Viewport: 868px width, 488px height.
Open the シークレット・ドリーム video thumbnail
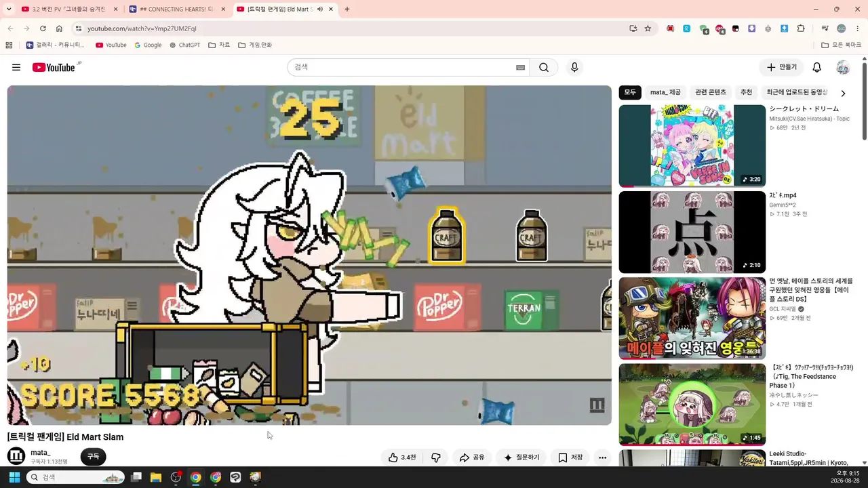(692, 146)
